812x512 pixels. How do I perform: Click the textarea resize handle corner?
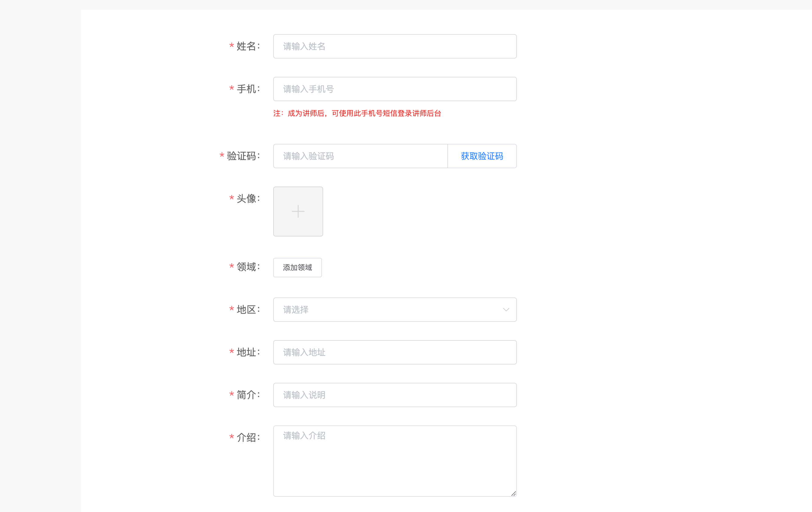[513, 493]
